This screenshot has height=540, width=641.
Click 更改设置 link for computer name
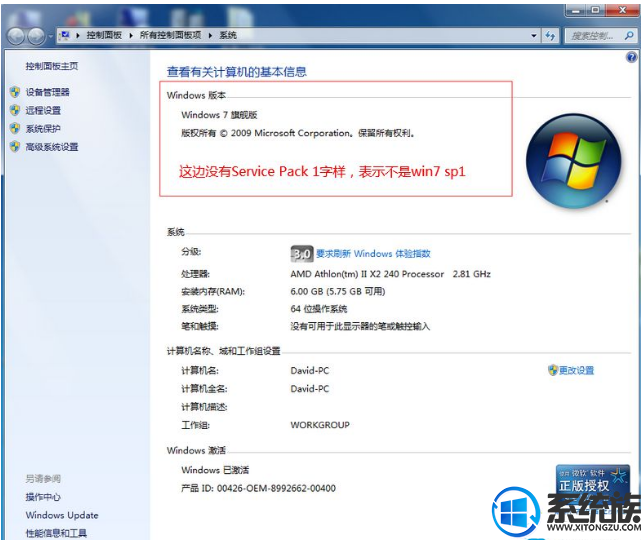pos(576,370)
